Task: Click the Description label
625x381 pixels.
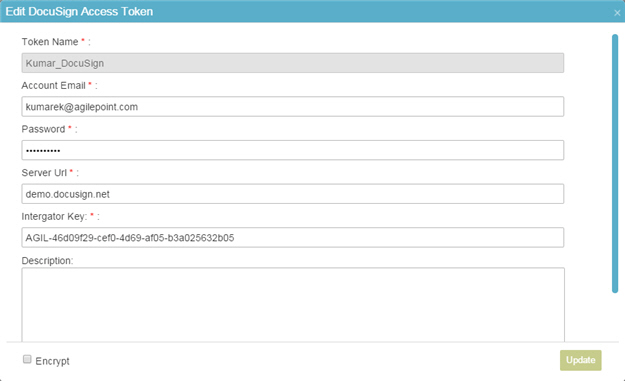Action: [x=47, y=261]
